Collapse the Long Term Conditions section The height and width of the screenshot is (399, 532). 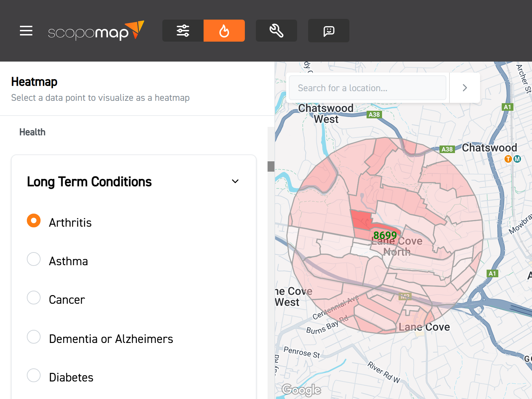235,181
